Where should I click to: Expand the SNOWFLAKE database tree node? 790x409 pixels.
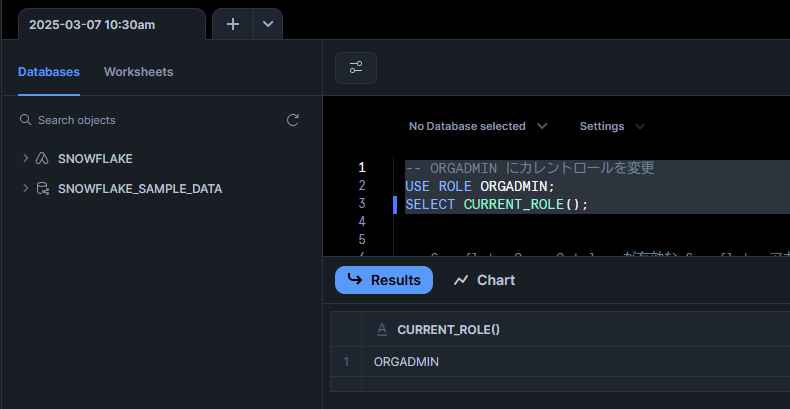[25, 158]
